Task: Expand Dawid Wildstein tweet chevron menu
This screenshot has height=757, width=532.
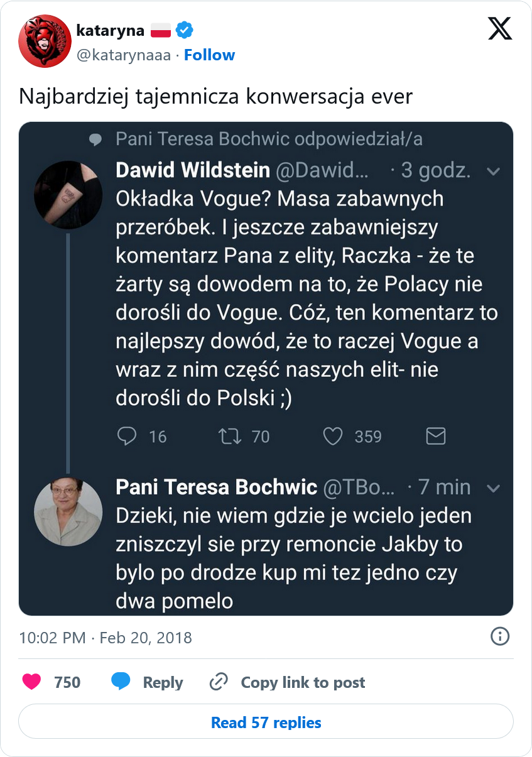Action: click(x=494, y=172)
